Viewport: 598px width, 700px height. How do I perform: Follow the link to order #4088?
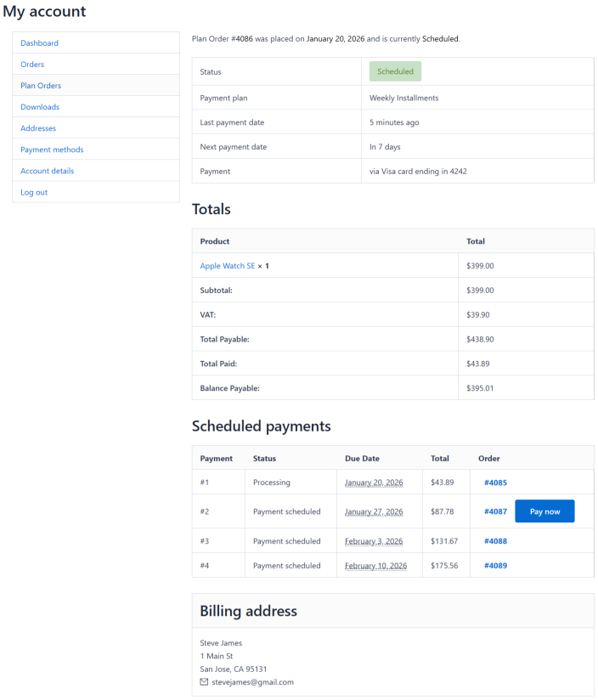click(495, 541)
